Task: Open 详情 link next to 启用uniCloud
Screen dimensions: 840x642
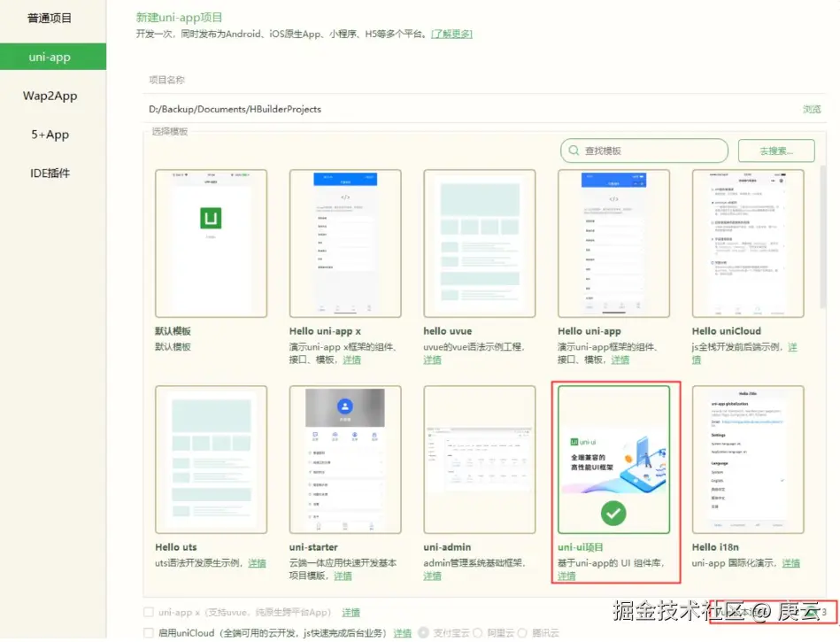Action: (403, 633)
